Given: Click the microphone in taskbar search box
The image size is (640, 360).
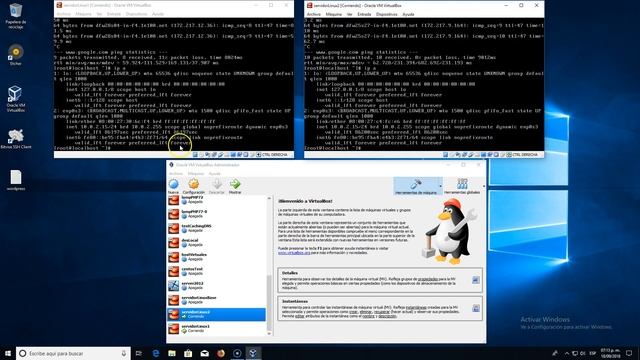Looking at the screenshot, I should pos(124,353).
